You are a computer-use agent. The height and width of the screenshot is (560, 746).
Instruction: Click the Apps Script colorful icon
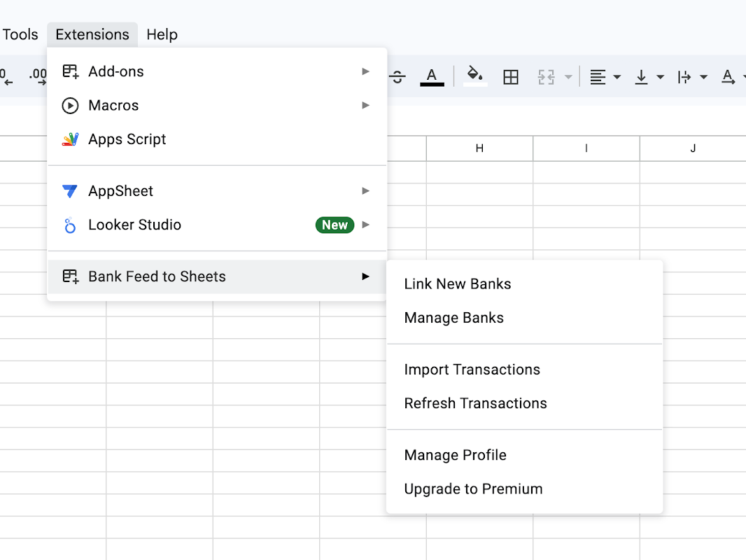tap(71, 139)
